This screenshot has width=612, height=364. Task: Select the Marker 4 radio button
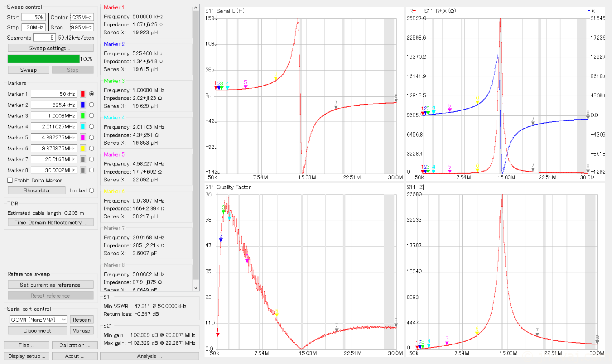coord(91,127)
